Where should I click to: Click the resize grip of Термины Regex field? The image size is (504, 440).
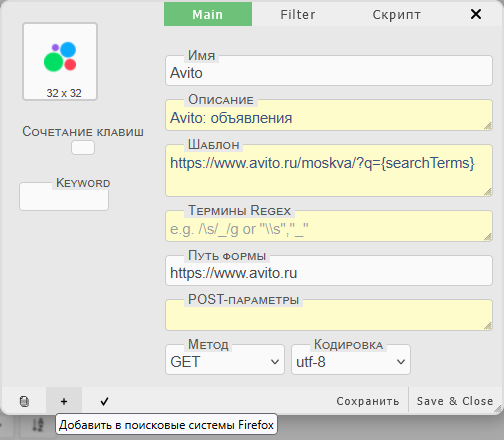point(488,237)
